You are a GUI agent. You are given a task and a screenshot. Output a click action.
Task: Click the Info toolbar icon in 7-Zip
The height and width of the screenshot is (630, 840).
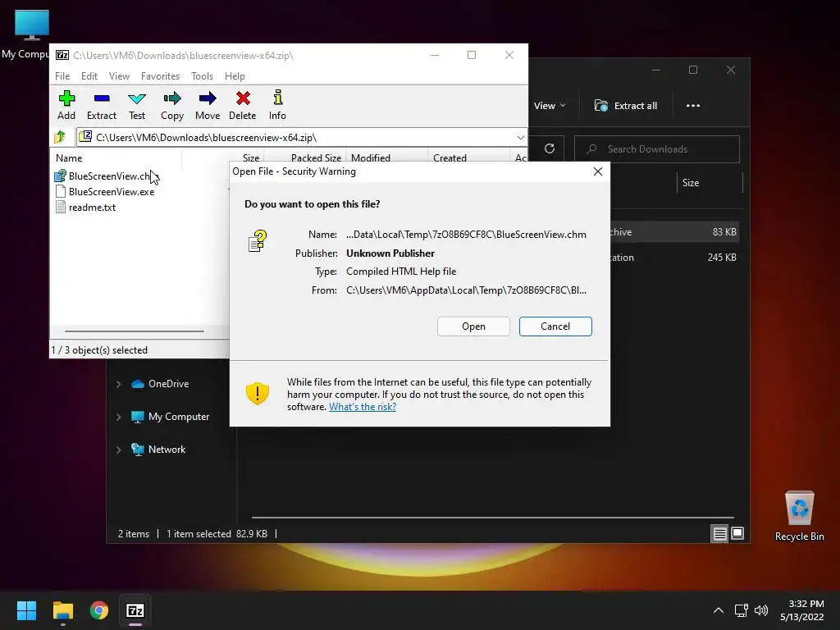277,105
